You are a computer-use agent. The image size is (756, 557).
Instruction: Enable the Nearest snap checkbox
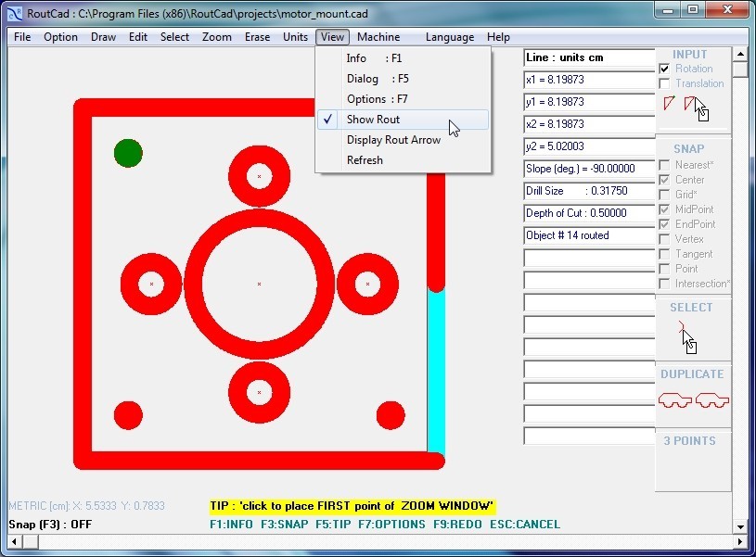[x=664, y=164]
